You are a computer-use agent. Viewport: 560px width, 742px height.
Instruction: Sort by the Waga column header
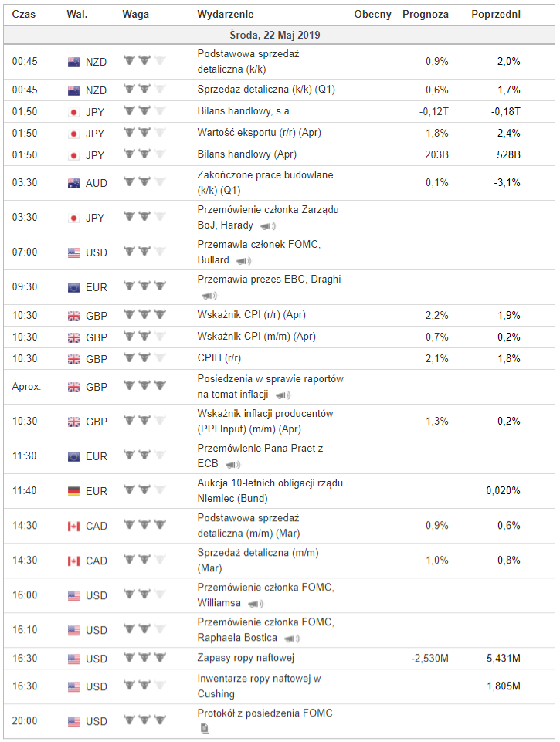tap(135, 15)
